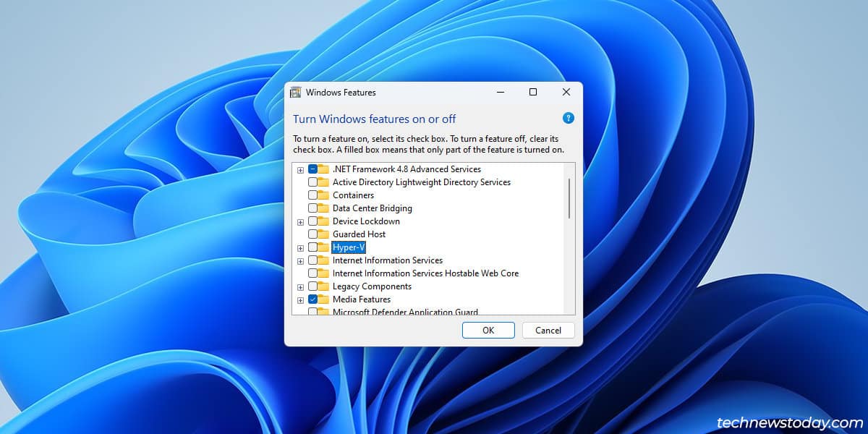Viewport: 868px width, 434px height.
Task: Select the Guarded Host label
Action: pos(359,234)
